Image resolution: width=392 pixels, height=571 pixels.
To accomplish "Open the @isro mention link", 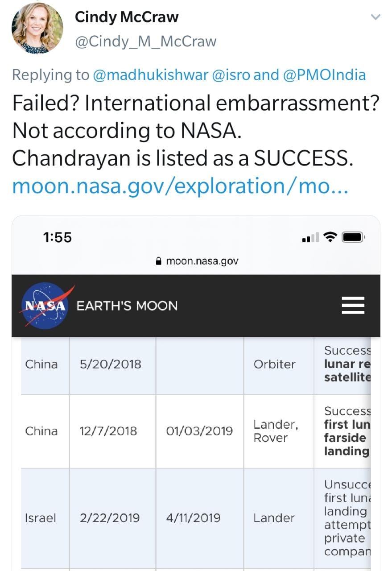I will [231, 74].
